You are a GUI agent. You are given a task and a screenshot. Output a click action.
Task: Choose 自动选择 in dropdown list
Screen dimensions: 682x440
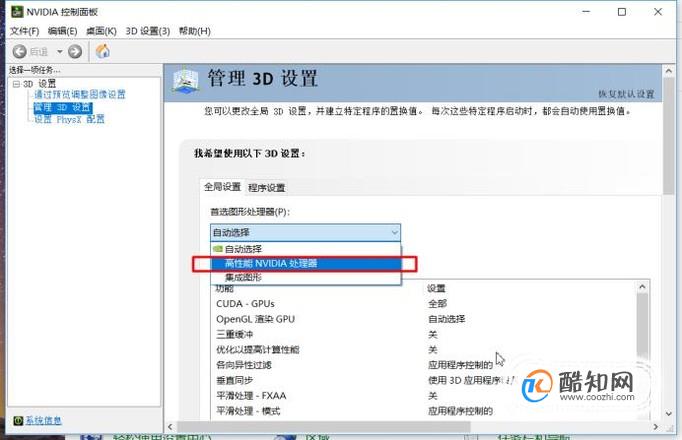tap(305, 249)
